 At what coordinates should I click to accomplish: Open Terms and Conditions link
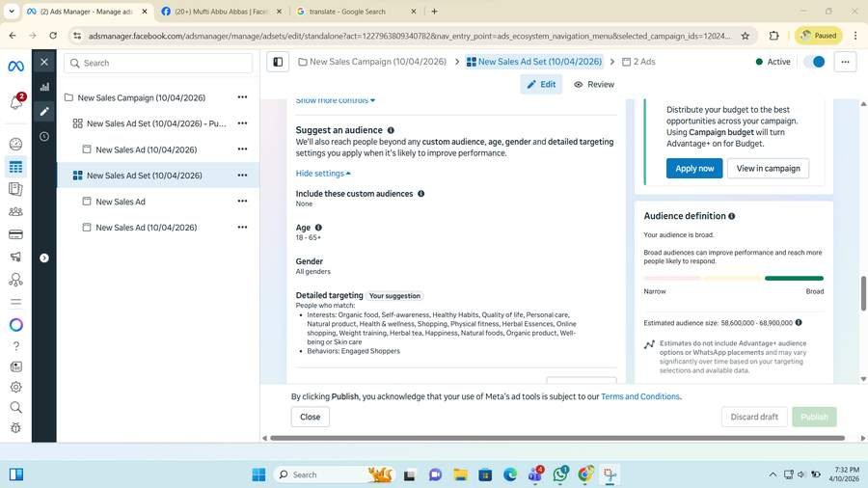click(640, 396)
